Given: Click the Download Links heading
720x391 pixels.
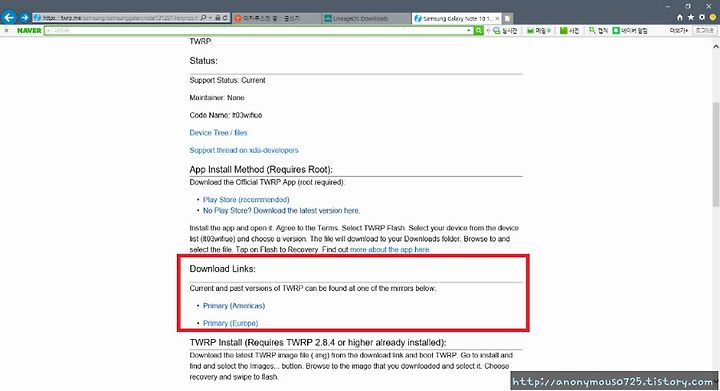Looking at the screenshot, I should click(x=222, y=269).
